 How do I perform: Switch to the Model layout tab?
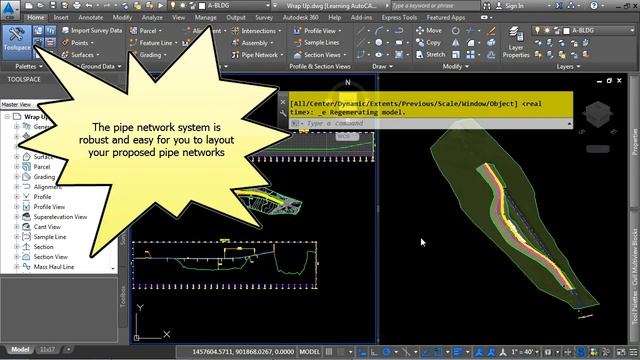tap(20, 349)
